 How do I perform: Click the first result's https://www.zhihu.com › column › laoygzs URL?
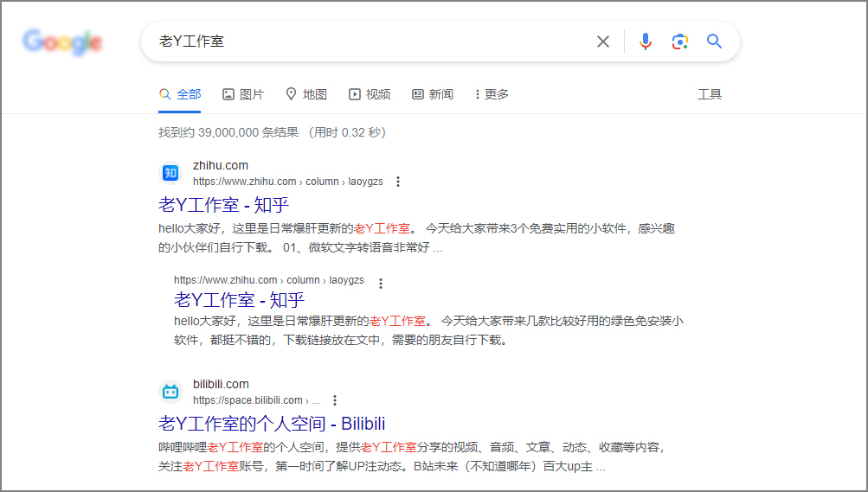coord(288,182)
